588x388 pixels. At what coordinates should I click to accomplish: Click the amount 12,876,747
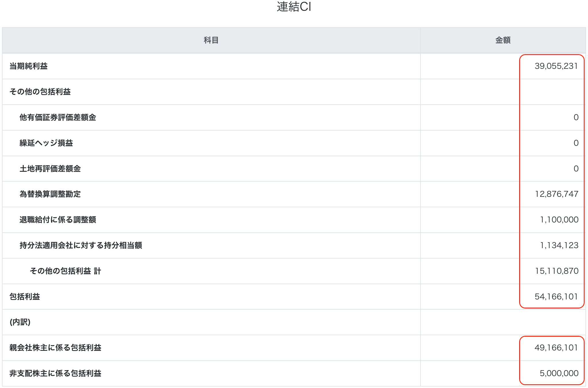point(556,194)
